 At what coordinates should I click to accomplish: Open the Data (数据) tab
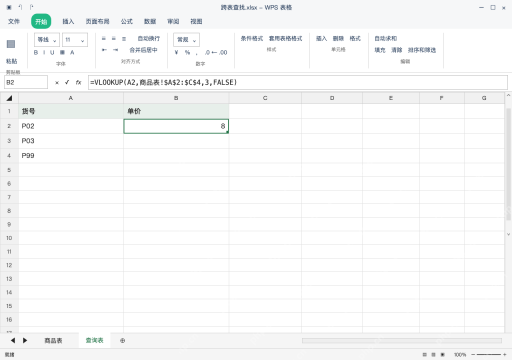(150, 21)
